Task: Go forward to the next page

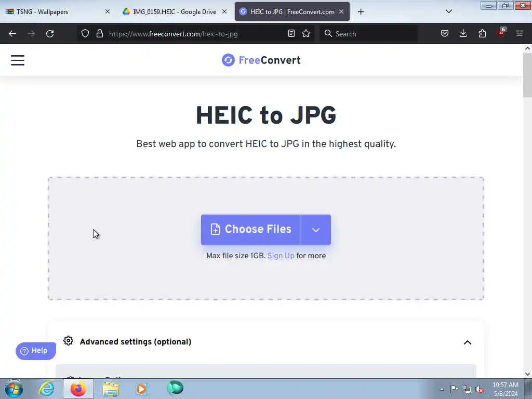Action: pyautogui.click(x=31, y=34)
